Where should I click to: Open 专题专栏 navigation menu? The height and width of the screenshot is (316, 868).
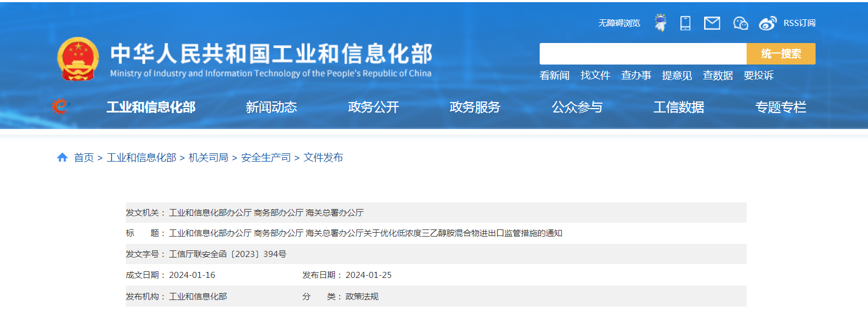[781, 107]
